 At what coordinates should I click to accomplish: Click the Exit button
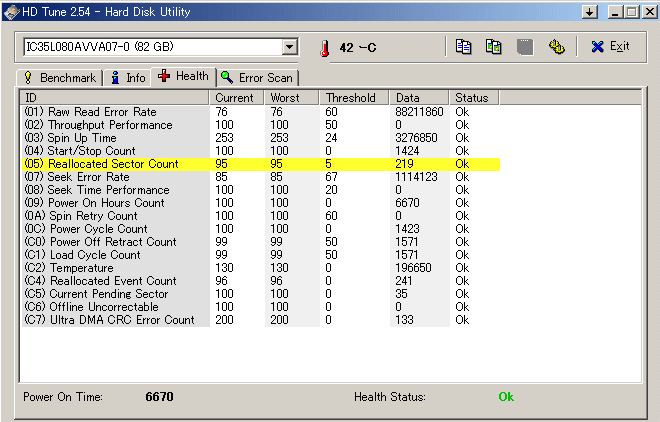pyautogui.click(x=610, y=46)
